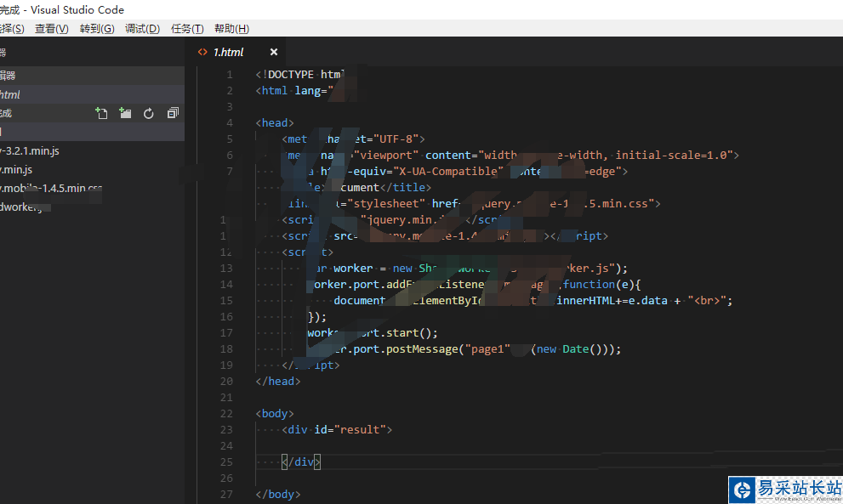
Task: Open the 帮助(H) menu
Action: tap(231, 29)
